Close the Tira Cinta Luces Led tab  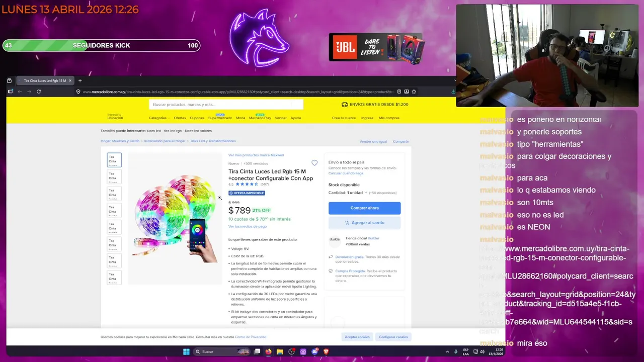tap(70, 80)
